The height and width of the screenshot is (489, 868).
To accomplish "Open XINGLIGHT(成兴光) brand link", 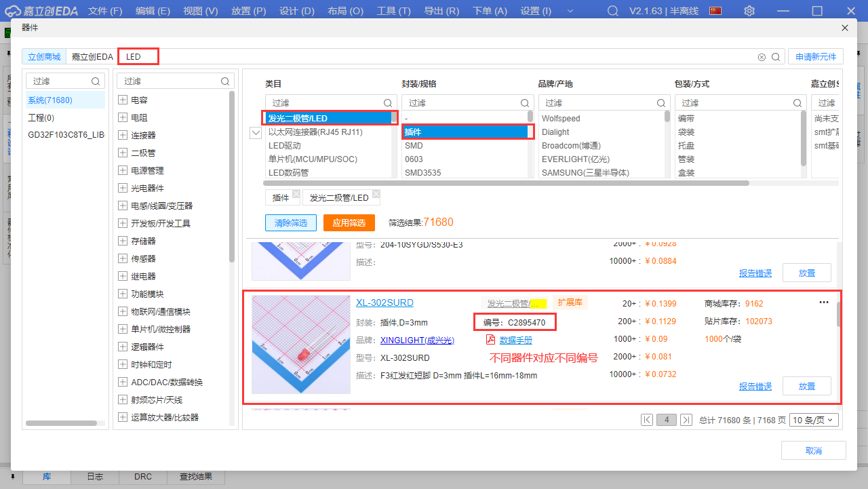I will click(x=417, y=340).
